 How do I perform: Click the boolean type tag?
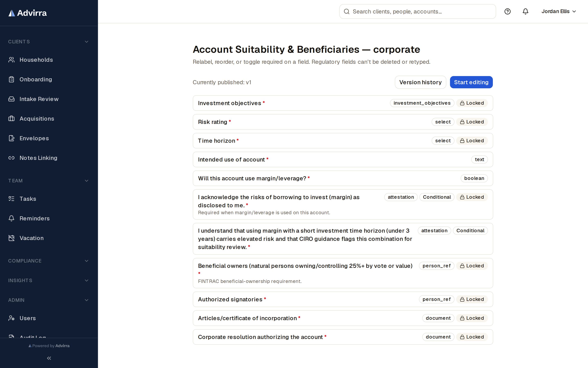click(474, 178)
